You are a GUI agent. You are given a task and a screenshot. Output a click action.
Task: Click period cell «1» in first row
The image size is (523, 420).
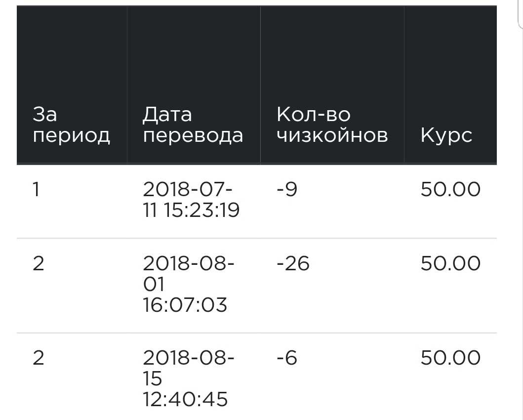[x=36, y=190]
